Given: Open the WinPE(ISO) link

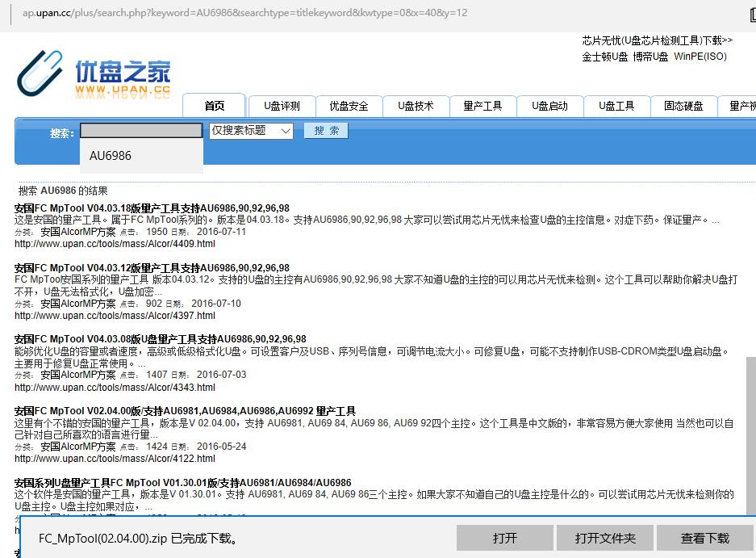Looking at the screenshot, I should [701, 56].
